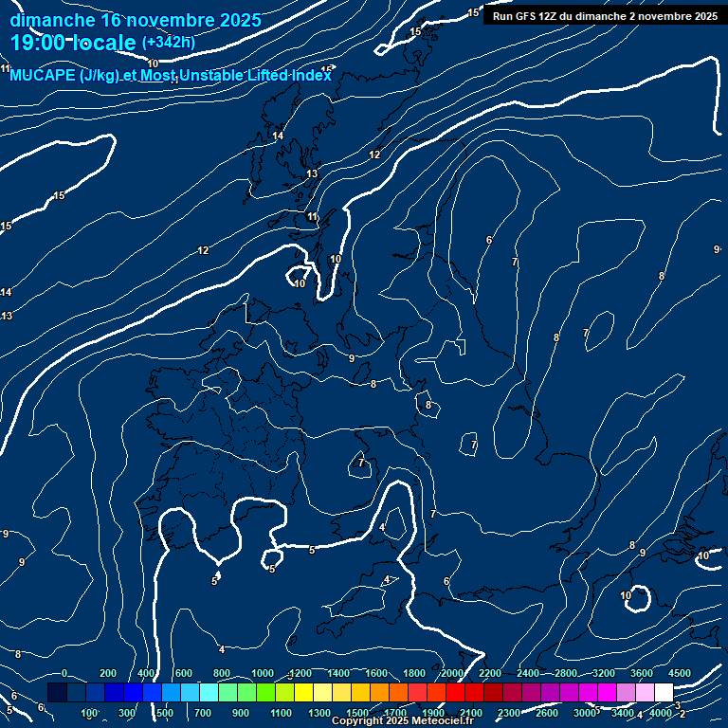Image resolution: width=728 pixels, height=728 pixels.
Task: Select the '2600' legend value
Action: (546, 713)
